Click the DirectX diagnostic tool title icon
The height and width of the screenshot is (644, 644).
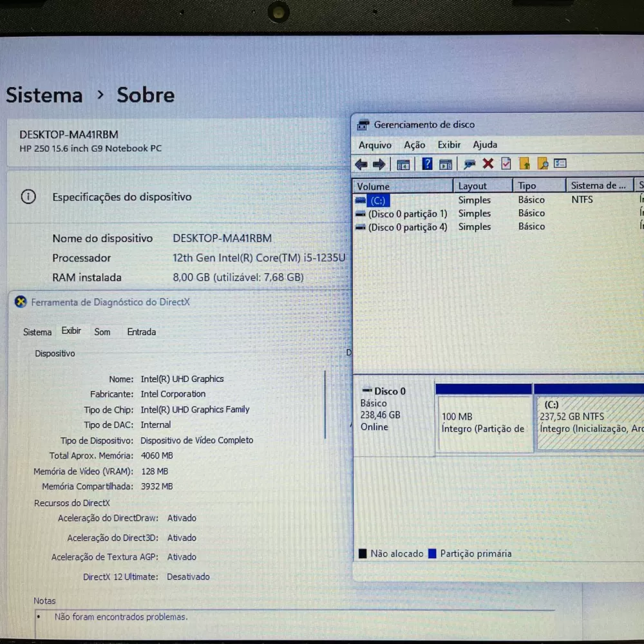pos(21,302)
